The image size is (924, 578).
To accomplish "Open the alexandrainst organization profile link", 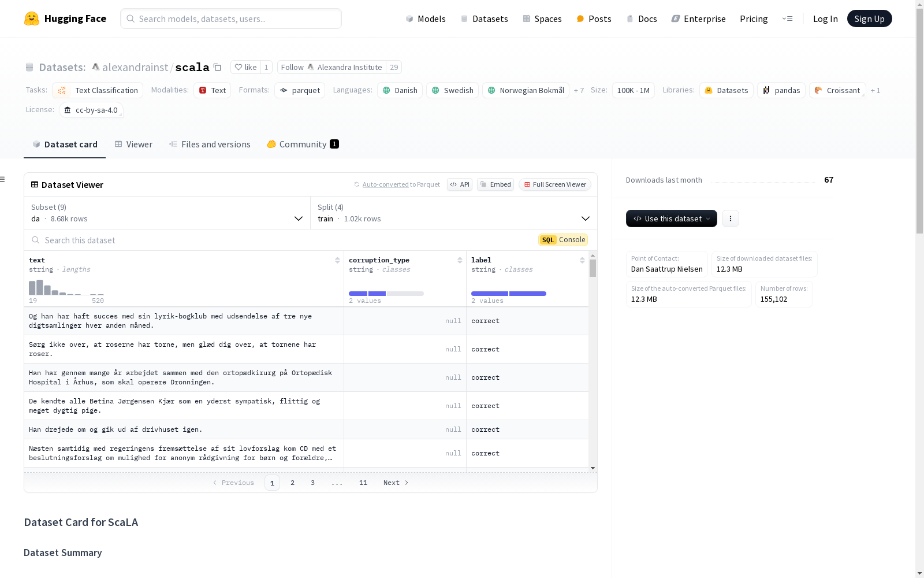I will point(135,67).
